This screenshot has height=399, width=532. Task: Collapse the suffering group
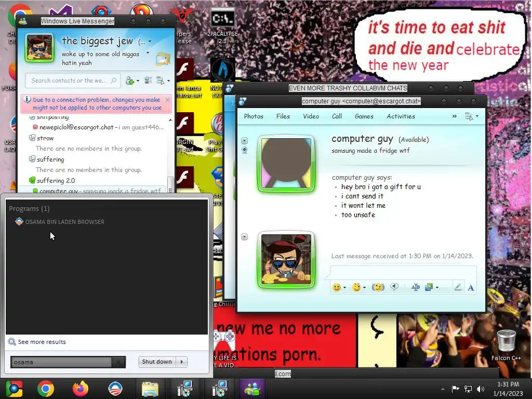pyautogui.click(x=32, y=159)
